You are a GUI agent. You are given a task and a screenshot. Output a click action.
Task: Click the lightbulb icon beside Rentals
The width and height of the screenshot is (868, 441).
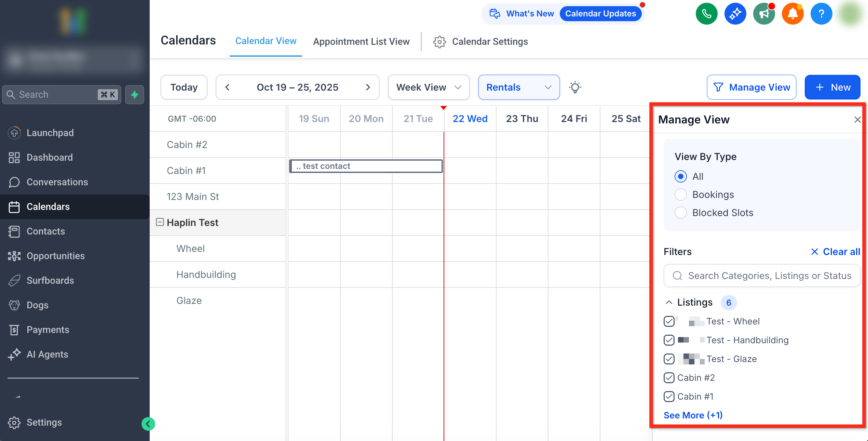point(575,88)
